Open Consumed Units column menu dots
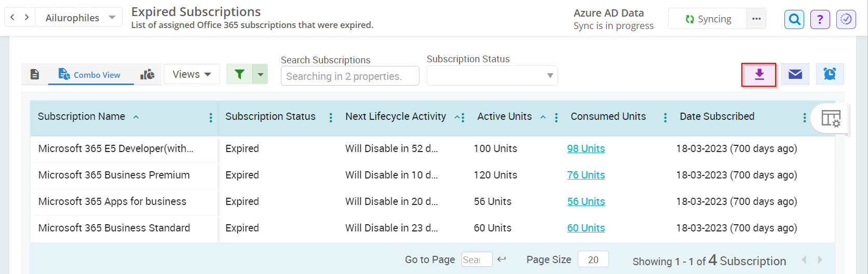The width and height of the screenshot is (868, 274). (x=665, y=118)
